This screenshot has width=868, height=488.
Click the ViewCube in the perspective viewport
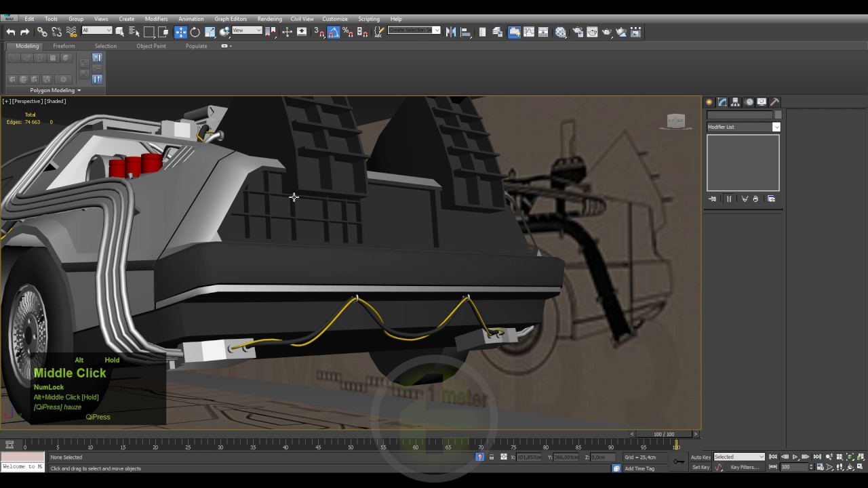click(x=676, y=121)
